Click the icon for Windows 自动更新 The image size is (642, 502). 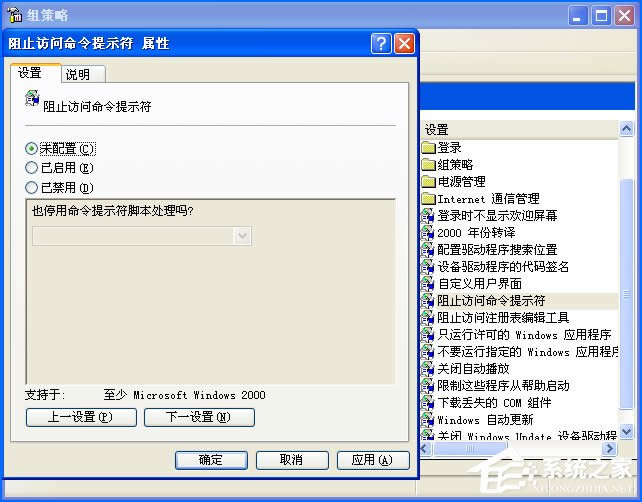pos(428,420)
